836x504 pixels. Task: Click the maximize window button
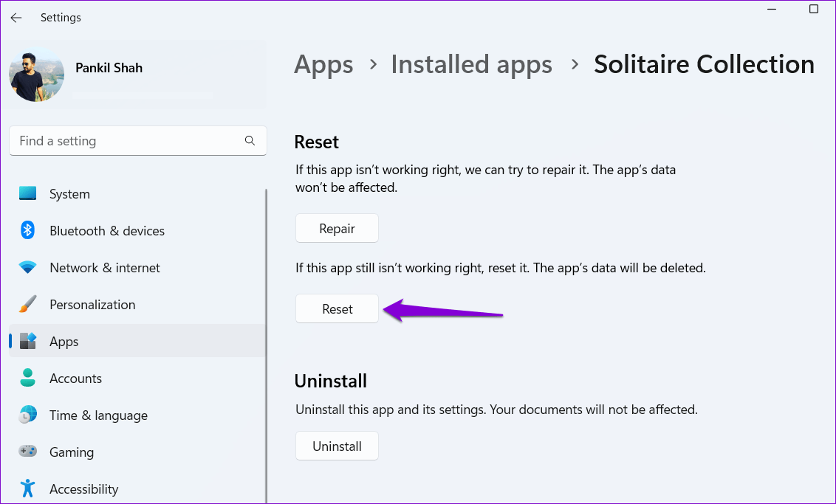pyautogui.click(x=814, y=9)
